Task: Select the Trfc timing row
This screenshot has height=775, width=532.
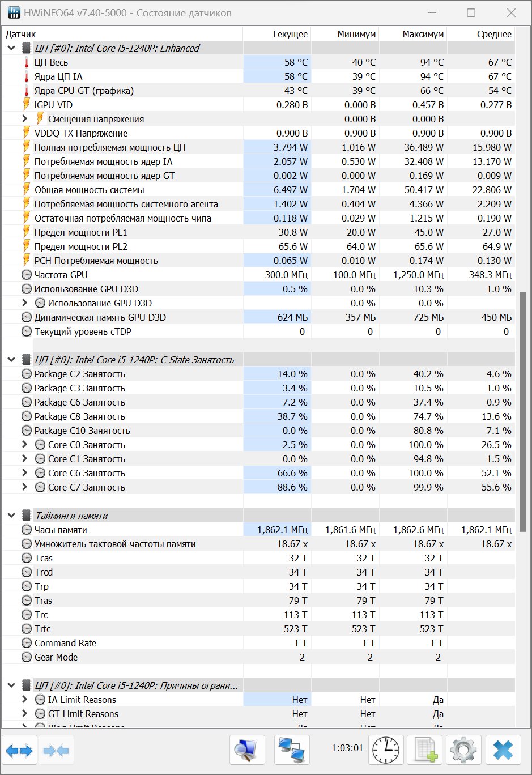Action: [258, 629]
